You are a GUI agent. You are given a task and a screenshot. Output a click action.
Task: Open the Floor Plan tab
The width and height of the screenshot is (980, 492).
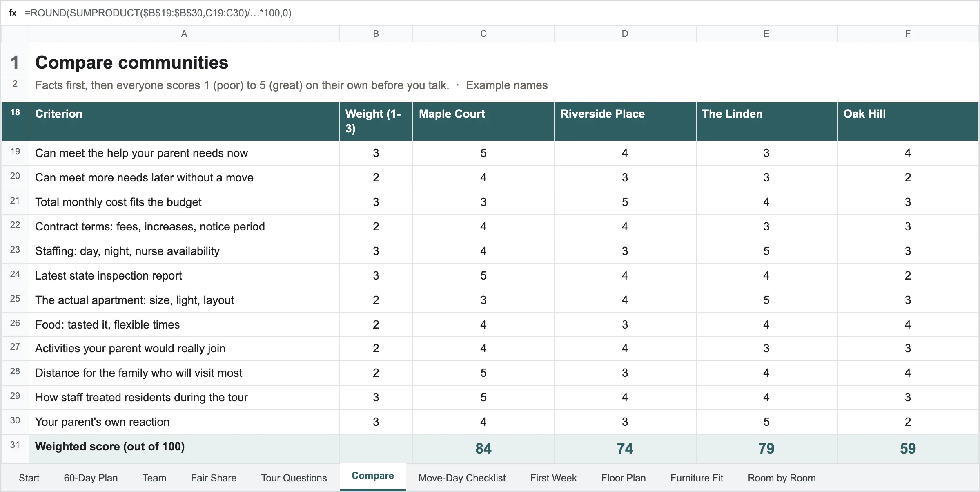pyautogui.click(x=624, y=478)
